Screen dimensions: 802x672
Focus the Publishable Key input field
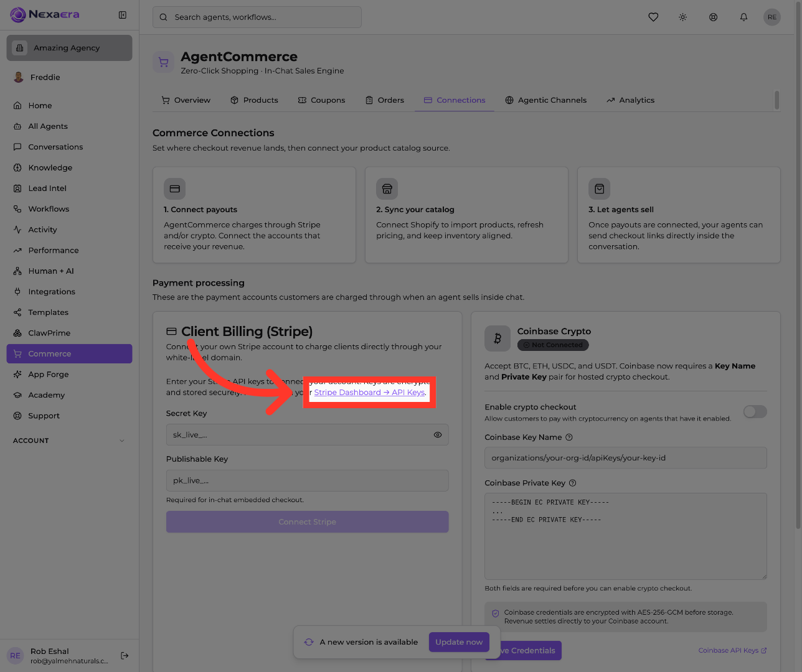pyautogui.click(x=307, y=480)
